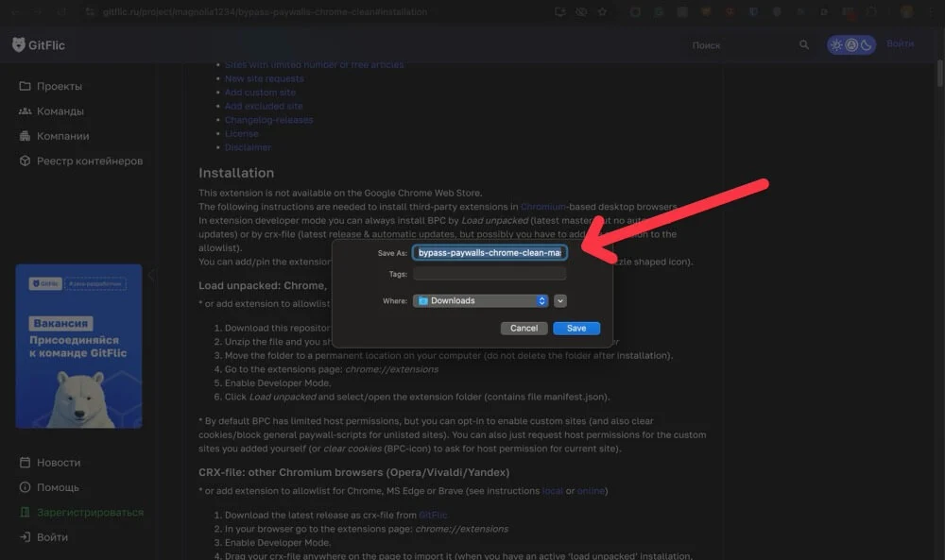Screen dimensions: 945x560
Task: Click text 'Go to the extensions page'
Action: pos(283,369)
